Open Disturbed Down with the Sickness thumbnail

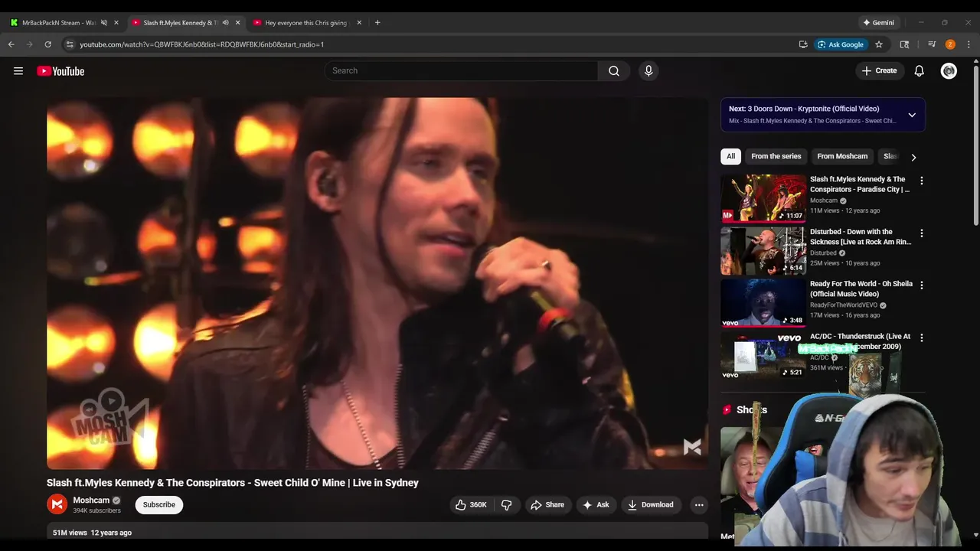pyautogui.click(x=763, y=250)
